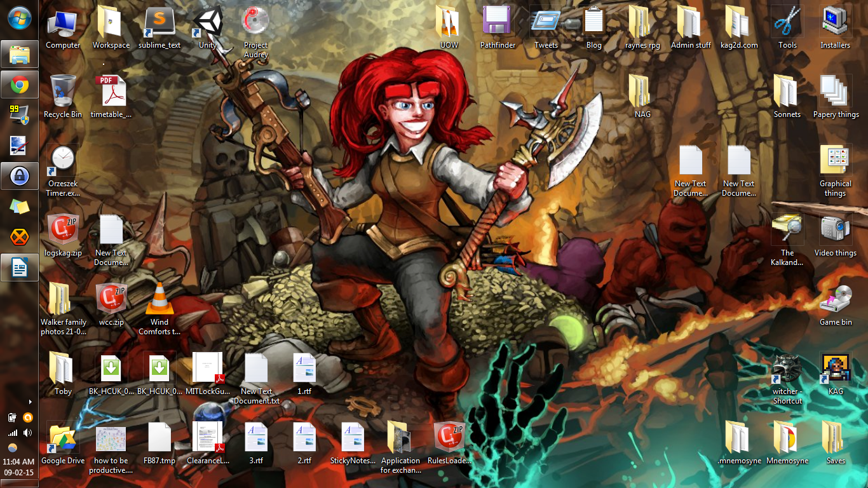Screen dimensions: 868x488
Task: Click the network signal tray icon
Action: coord(12,433)
